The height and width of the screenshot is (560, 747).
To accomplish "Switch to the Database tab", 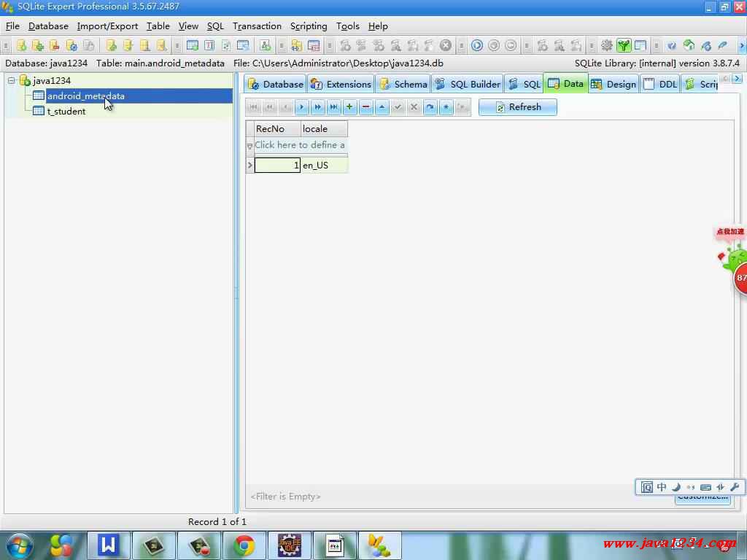I will click(x=275, y=85).
